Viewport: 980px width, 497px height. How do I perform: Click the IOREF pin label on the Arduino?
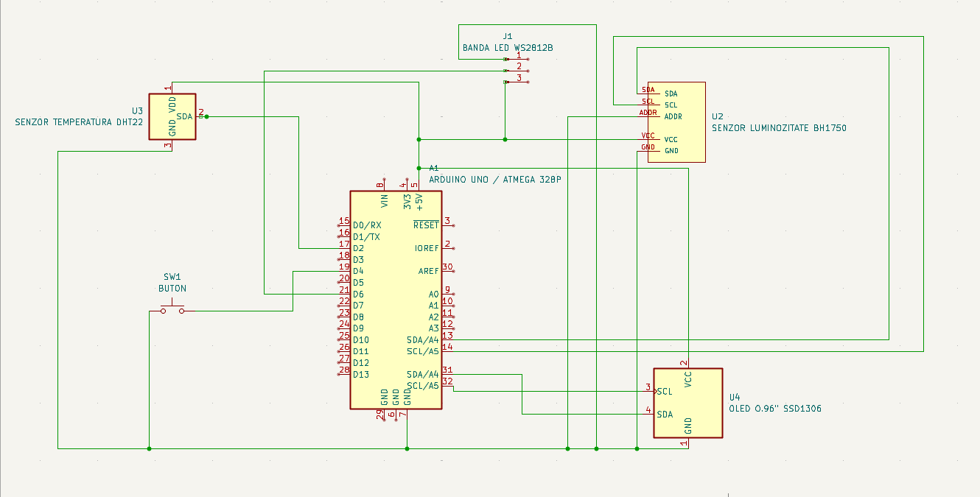pos(427,248)
